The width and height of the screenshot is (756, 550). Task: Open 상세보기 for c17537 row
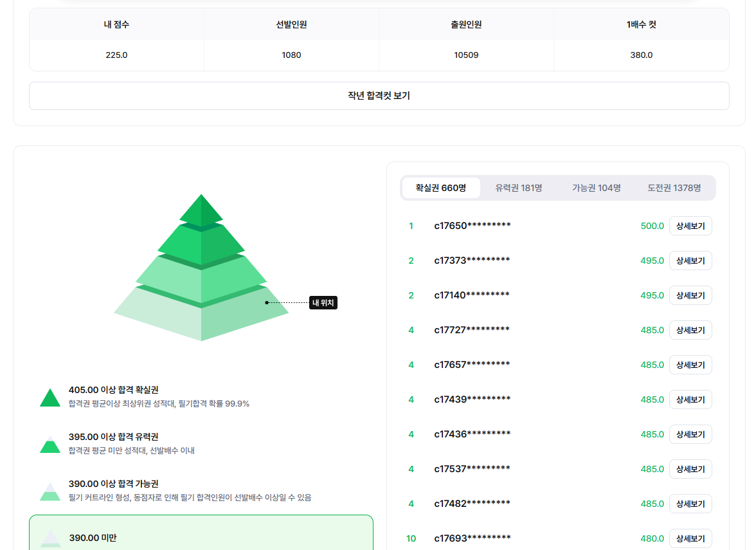point(690,469)
